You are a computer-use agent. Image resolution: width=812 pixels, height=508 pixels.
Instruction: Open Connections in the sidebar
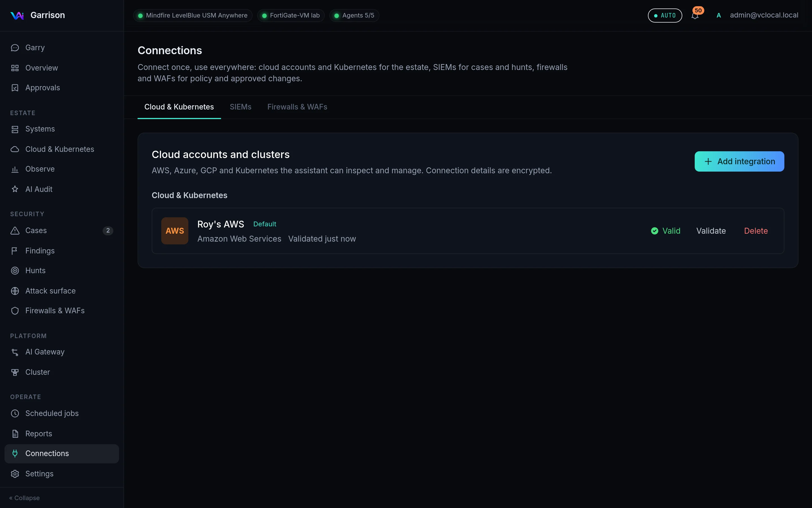pyautogui.click(x=62, y=454)
